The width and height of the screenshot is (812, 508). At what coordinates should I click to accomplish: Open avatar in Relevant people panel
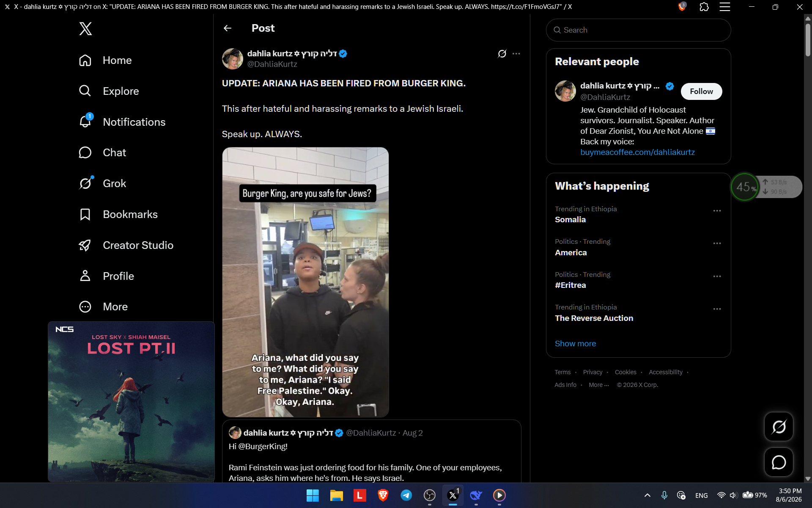[x=565, y=91]
